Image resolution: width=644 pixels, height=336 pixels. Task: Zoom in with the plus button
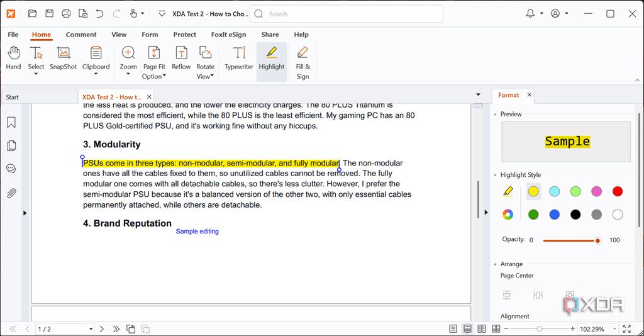pos(572,328)
